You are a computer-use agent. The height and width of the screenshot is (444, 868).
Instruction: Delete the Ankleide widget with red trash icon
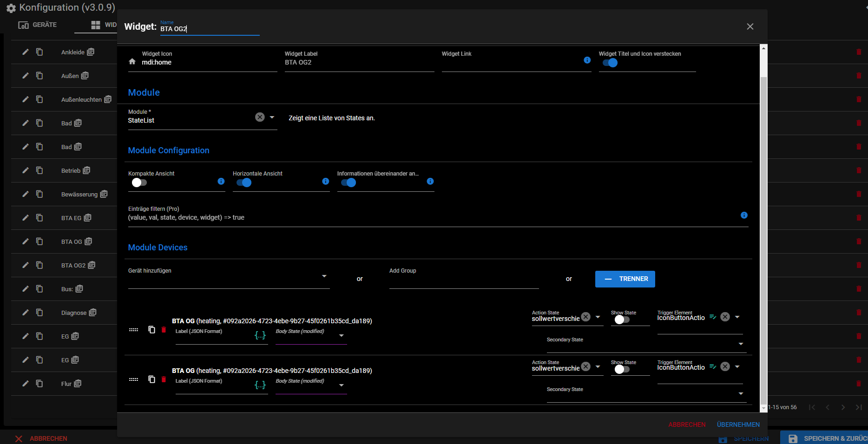tap(859, 52)
